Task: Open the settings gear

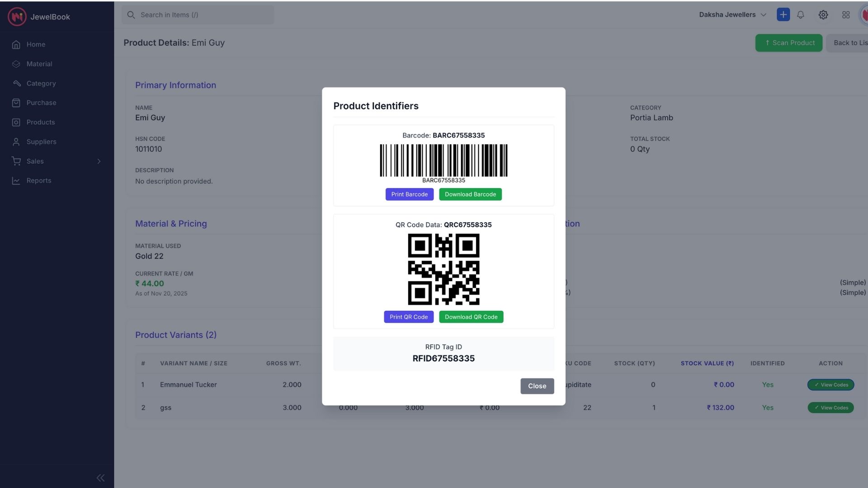Action: pyautogui.click(x=823, y=14)
